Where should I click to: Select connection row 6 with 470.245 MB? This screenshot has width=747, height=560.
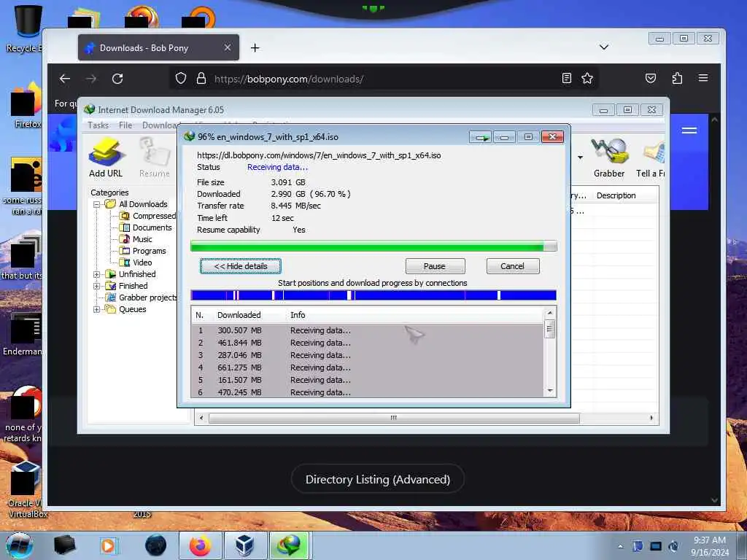coord(368,392)
